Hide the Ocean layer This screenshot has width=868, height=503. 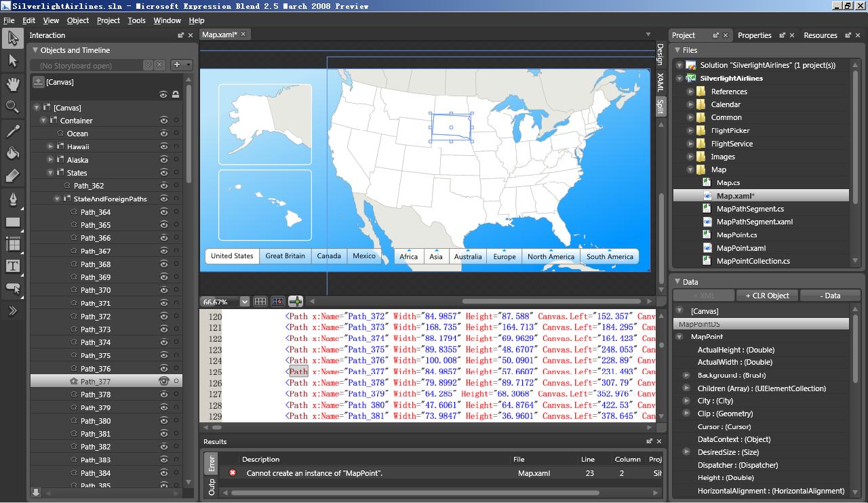(x=163, y=134)
